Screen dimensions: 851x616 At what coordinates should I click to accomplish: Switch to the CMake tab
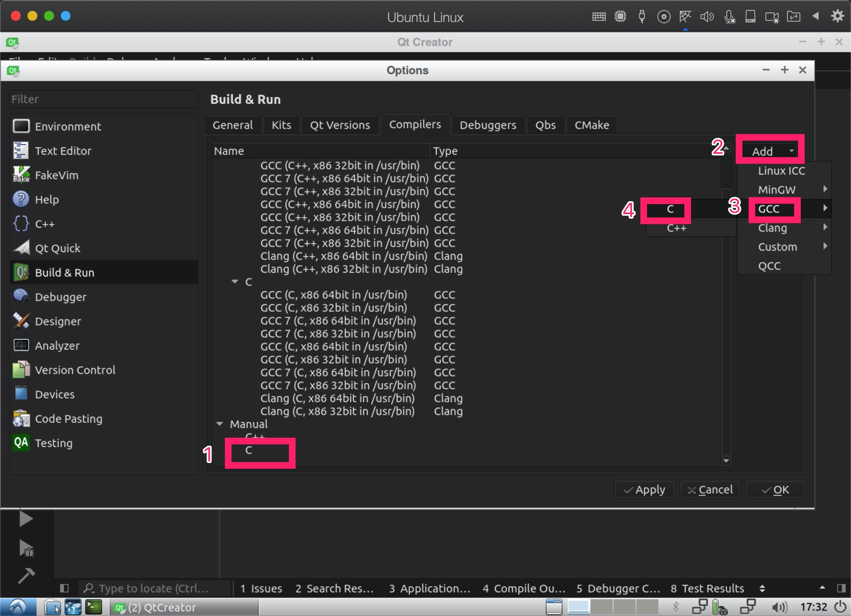(x=592, y=125)
